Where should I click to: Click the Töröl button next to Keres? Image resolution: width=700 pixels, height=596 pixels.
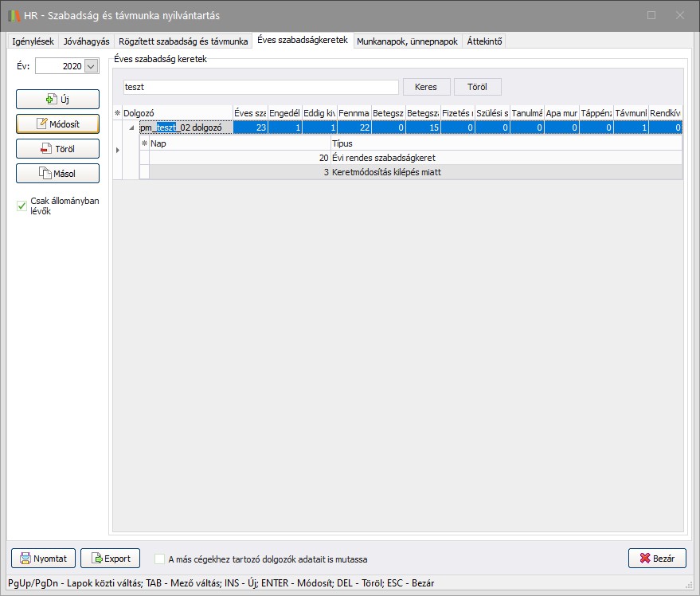click(x=477, y=87)
